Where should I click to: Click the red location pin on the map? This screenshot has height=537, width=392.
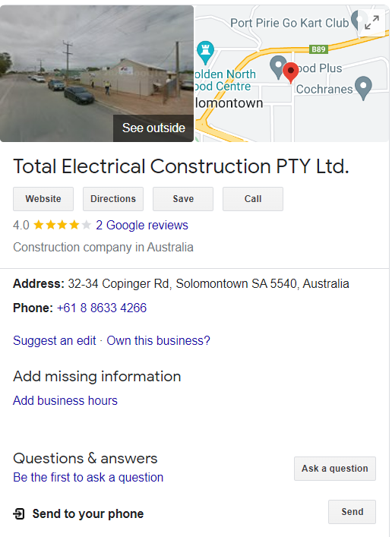click(290, 73)
